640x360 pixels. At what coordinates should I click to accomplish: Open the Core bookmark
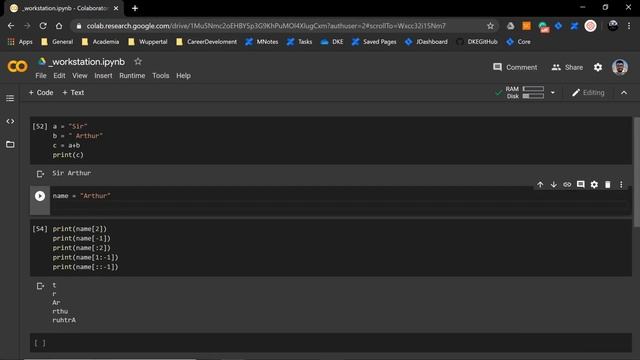(x=518, y=42)
